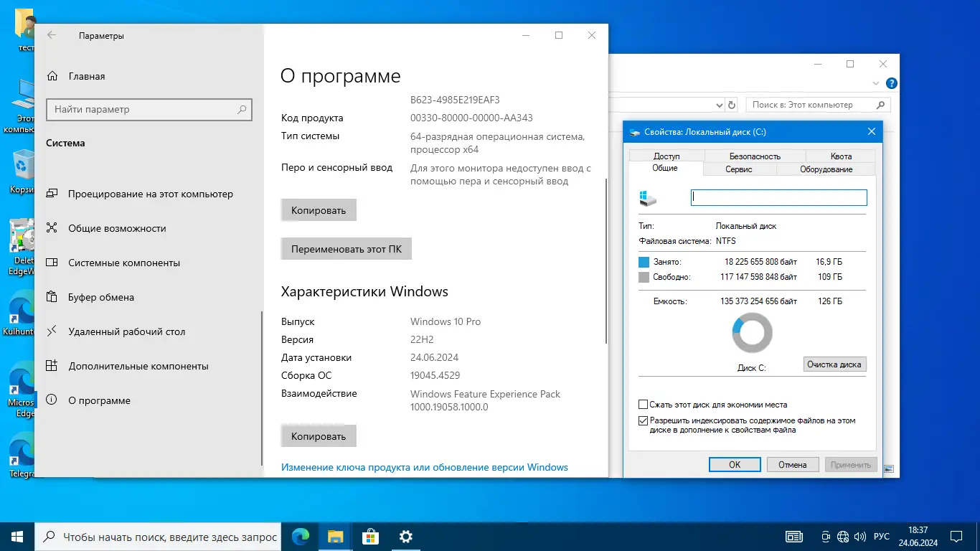Screen dimensions: 980x551
Task: Click the disk label name field
Action: click(x=779, y=197)
